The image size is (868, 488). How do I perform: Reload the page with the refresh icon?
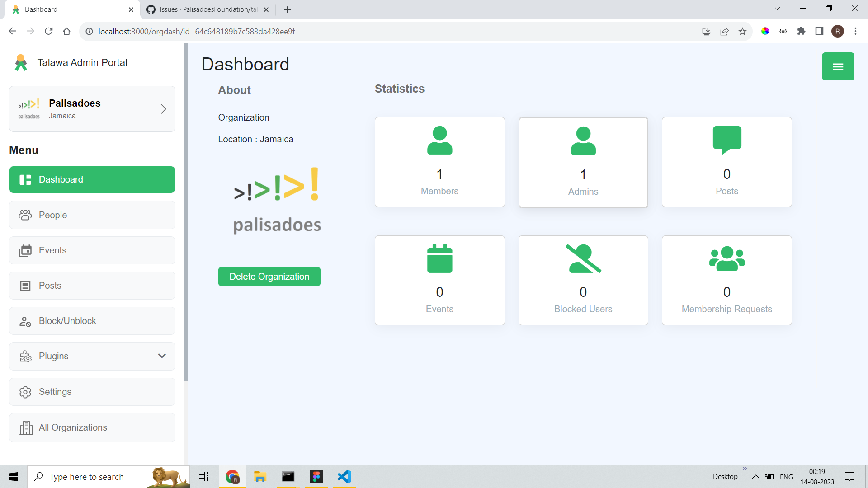tap(49, 31)
